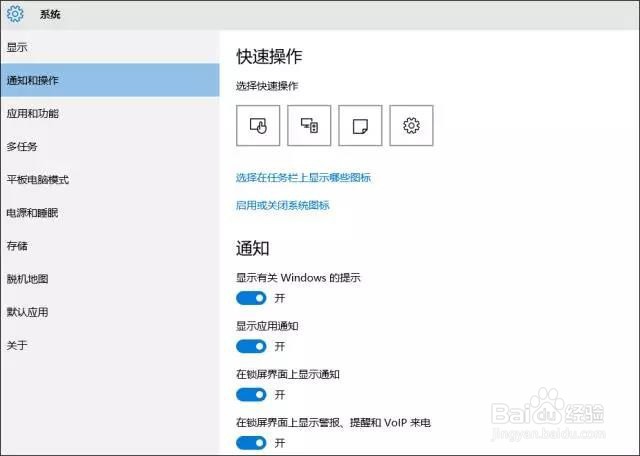Screen dimensions: 640x456
Task: Go to 存储 settings
Action: (110, 245)
